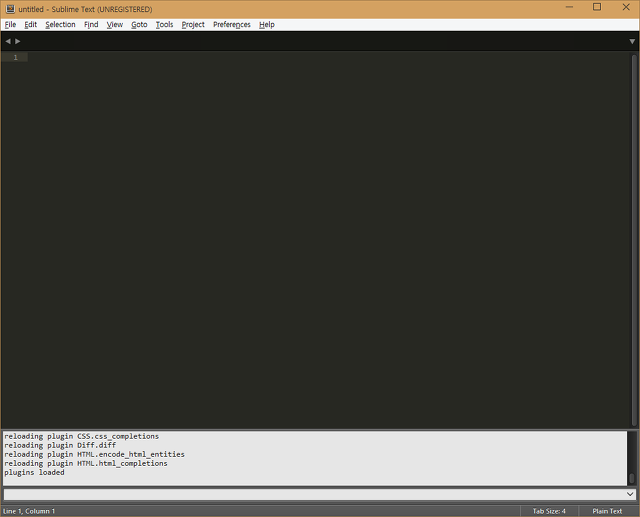Click the Sublime Text title bar icon

click(11, 9)
